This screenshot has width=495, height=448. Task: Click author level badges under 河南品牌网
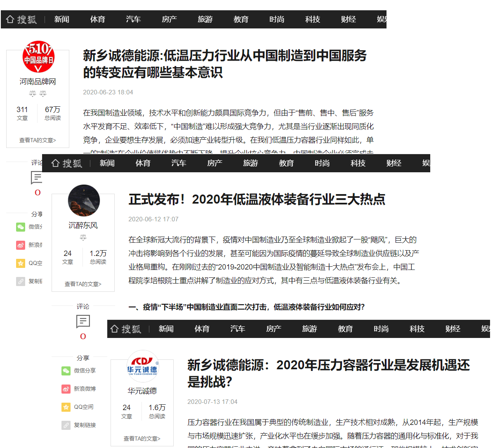pos(38,94)
